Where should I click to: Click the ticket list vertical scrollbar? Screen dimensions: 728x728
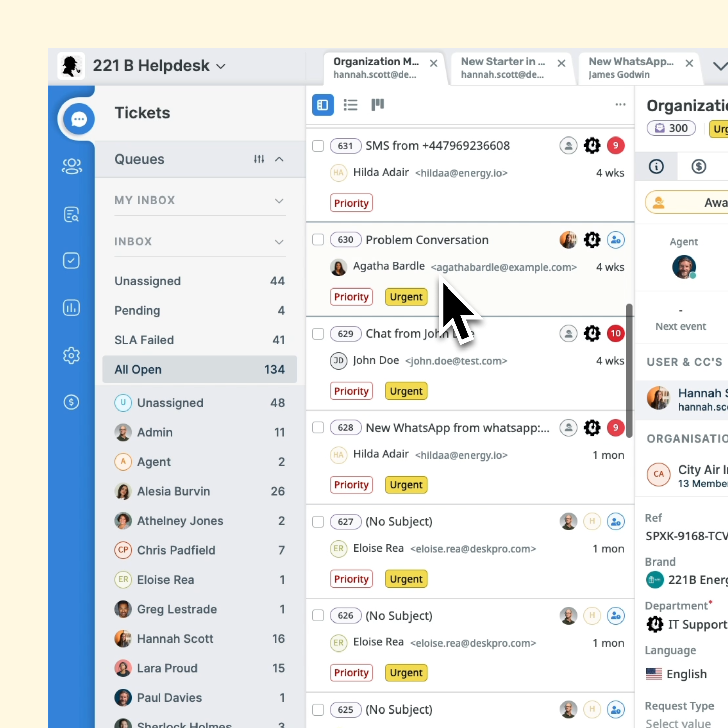pos(629,370)
